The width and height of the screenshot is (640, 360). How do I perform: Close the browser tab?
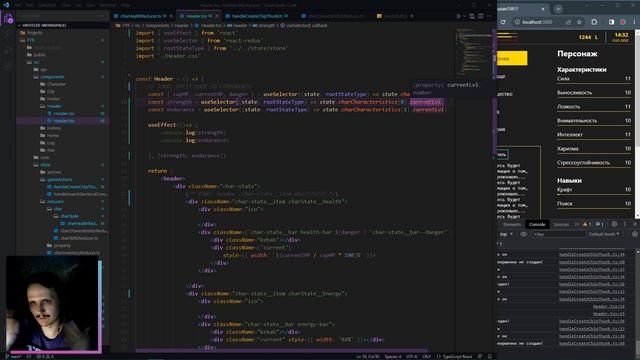point(543,9)
